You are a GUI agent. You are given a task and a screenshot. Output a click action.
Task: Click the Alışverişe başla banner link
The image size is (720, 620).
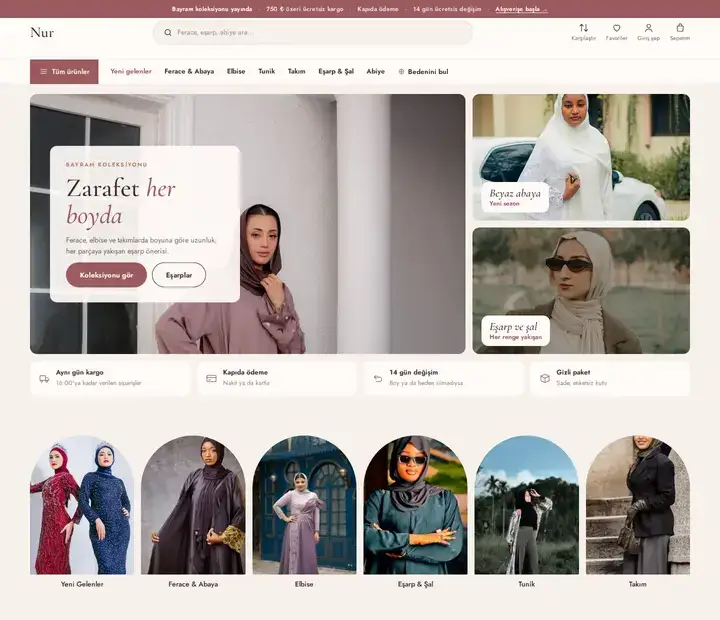point(521,9)
